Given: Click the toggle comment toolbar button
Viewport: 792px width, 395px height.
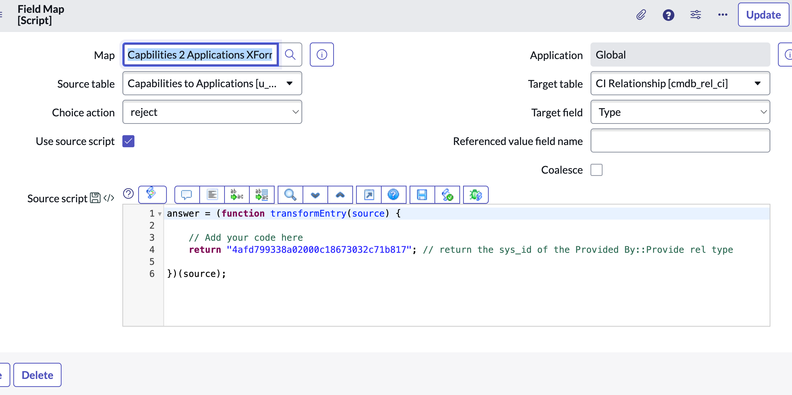Looking at the screenshot, I should tap(187, 194).
